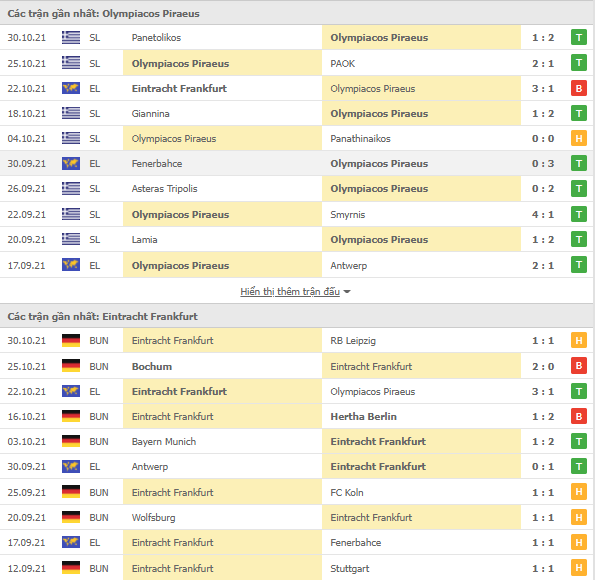Click Europa League icon on Fenerbahce 30.09.21 row

[71, 164]
